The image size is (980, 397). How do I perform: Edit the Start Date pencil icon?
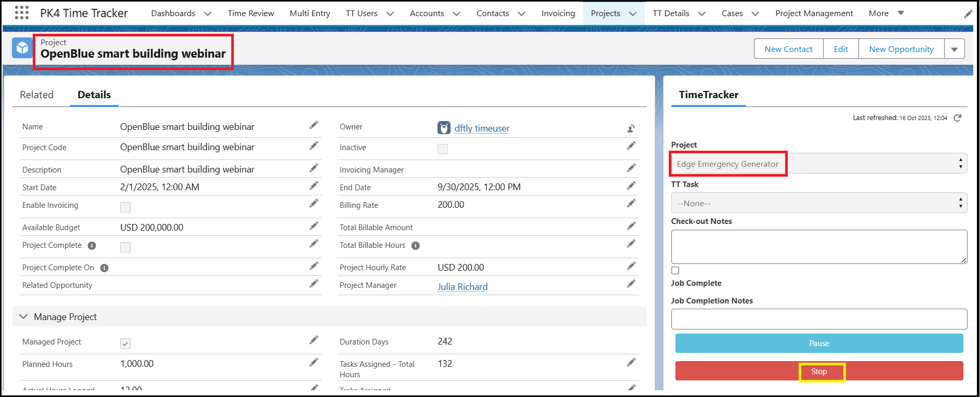pos(314,186)
